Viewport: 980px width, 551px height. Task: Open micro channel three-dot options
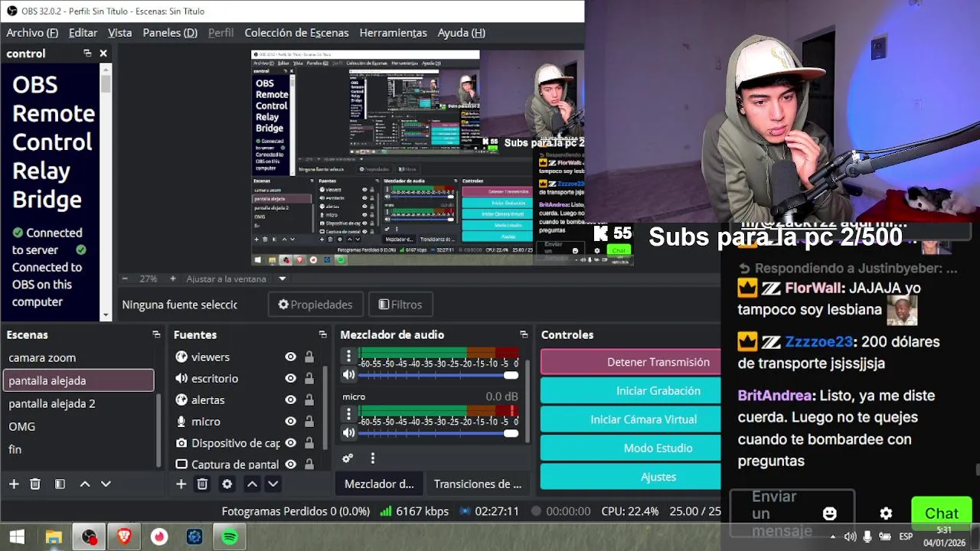point(348,414)
